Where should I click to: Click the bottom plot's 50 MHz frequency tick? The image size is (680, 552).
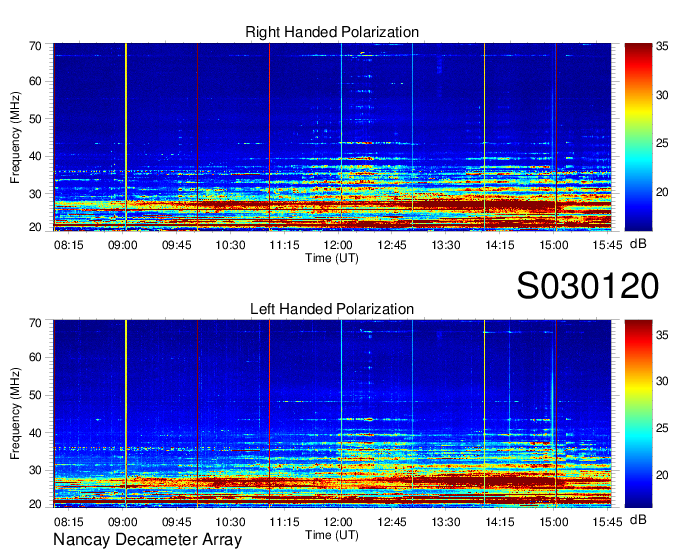(x=35, y=395)
